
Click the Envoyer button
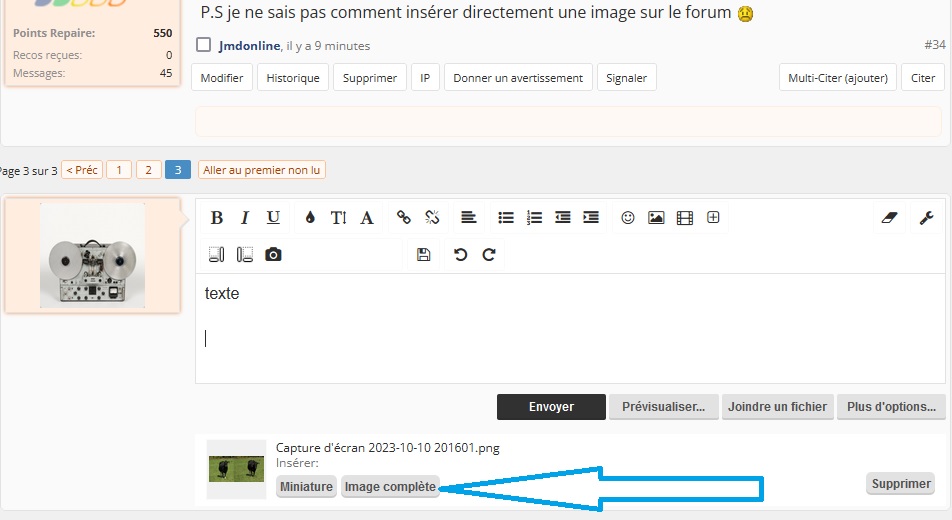tap(551, 407)
